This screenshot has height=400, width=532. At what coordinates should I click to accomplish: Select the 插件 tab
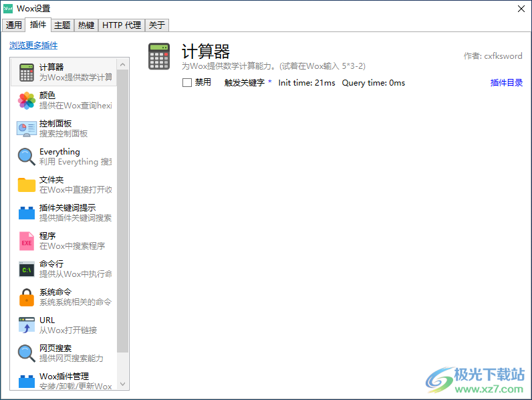click(x=38, y=25)
